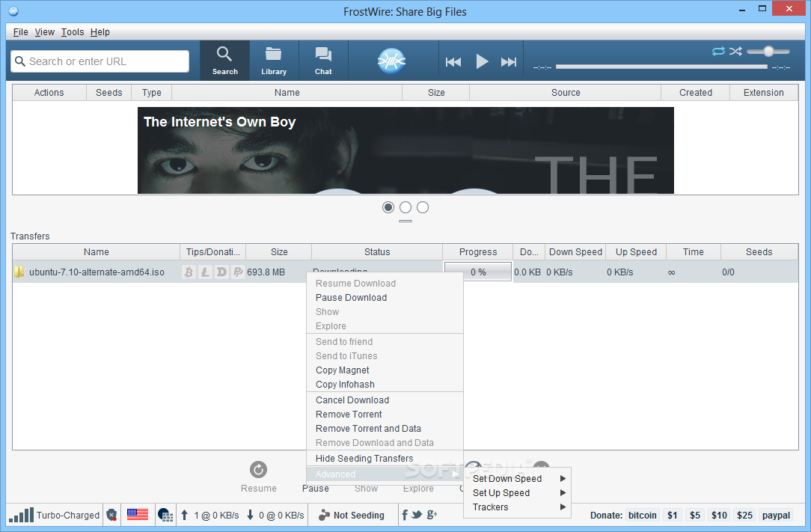Sort search results by Source column
Screen dimensions: 811x532
pos(566,93)
